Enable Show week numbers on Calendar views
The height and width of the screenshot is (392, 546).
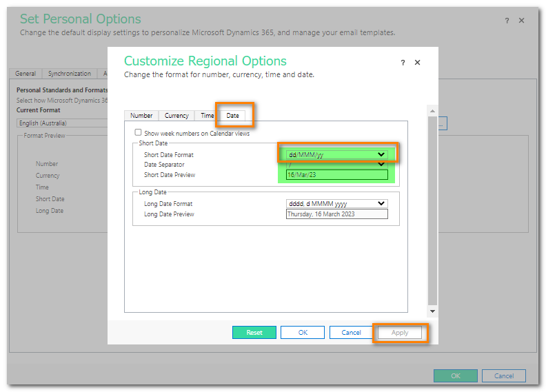(139, 133)
